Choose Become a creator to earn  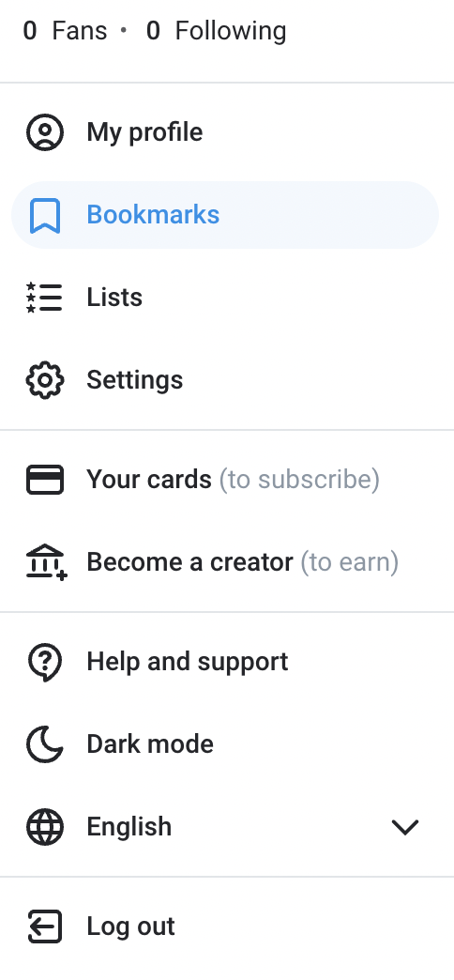coord(227,562)
